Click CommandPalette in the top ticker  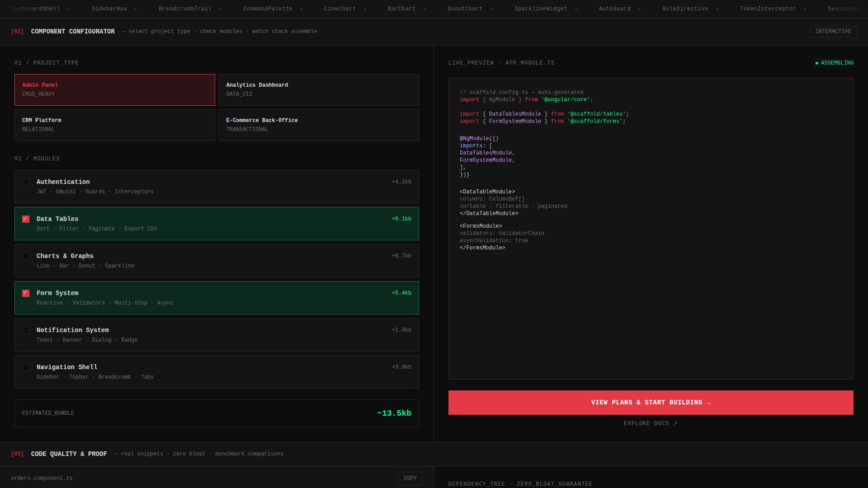point(268,9)
